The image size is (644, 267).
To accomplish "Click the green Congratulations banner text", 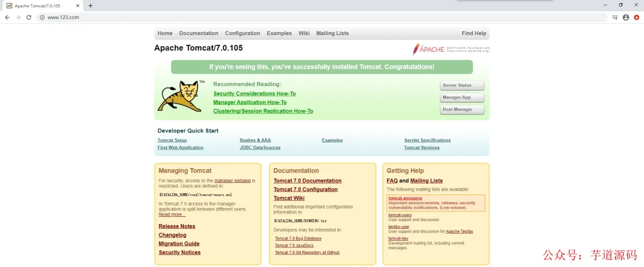I will [321, 67].
